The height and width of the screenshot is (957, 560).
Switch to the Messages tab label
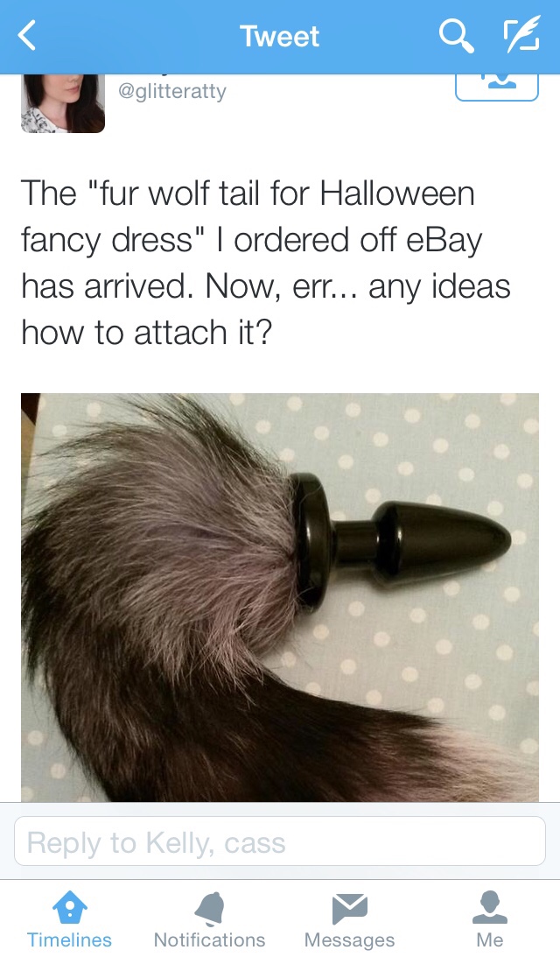pos(349,939)
